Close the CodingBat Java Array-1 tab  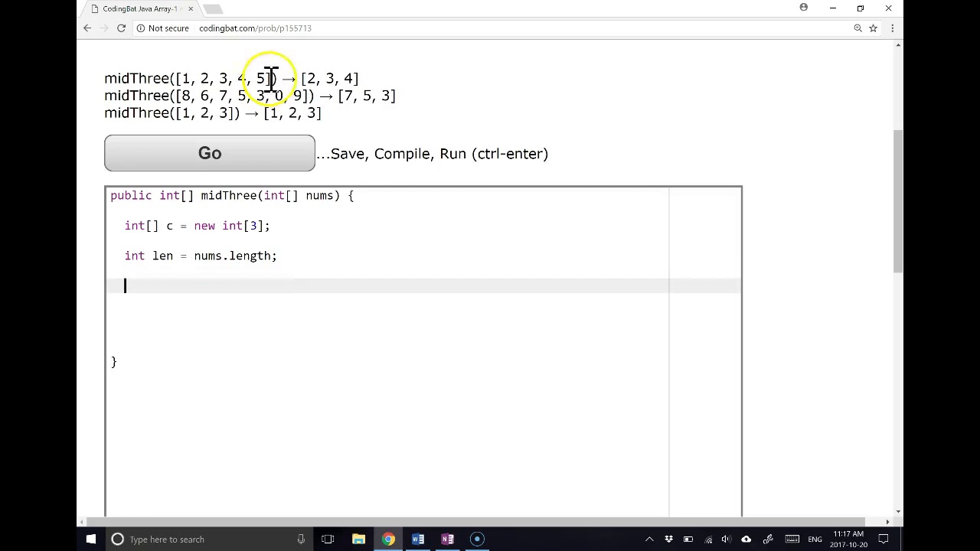[191, 8]
